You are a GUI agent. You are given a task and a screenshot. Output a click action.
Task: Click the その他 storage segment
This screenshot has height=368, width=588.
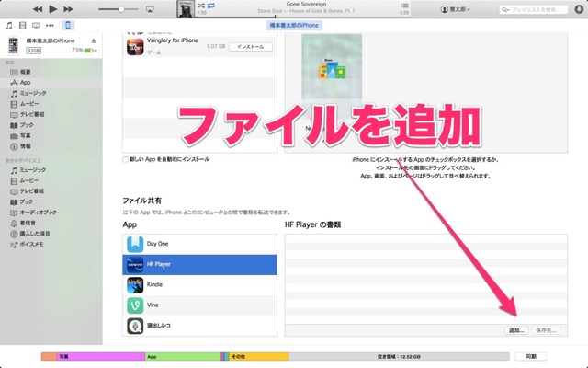(x=259, y=356)
